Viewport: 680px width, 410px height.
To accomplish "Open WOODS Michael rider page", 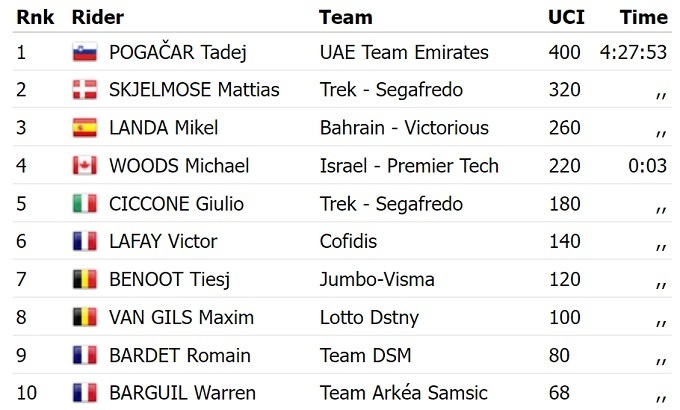I will pyautogui.click(x=179, y=166).
